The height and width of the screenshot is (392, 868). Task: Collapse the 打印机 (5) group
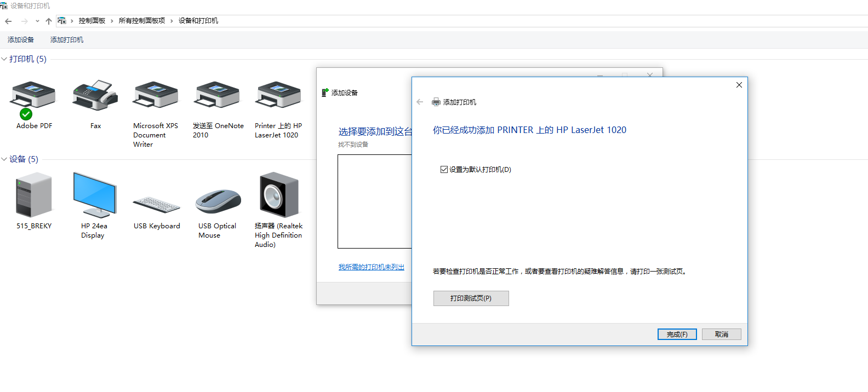4,59
